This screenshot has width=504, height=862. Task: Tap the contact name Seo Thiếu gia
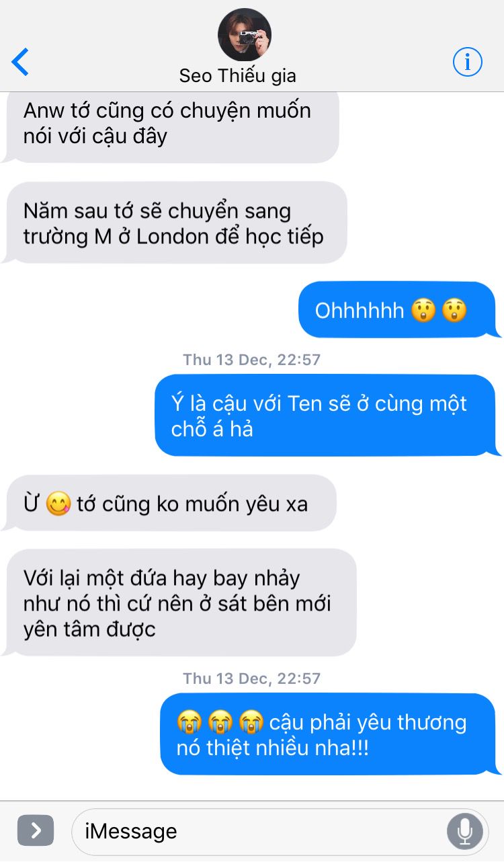click(x=237, y=76)
